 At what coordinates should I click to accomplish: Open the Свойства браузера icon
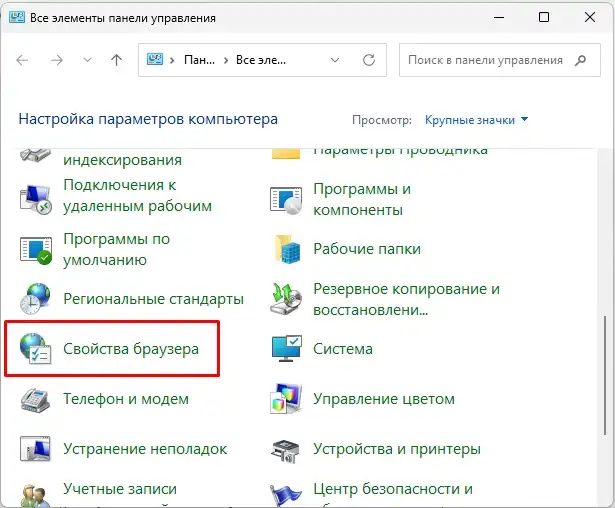click(35, 349)
